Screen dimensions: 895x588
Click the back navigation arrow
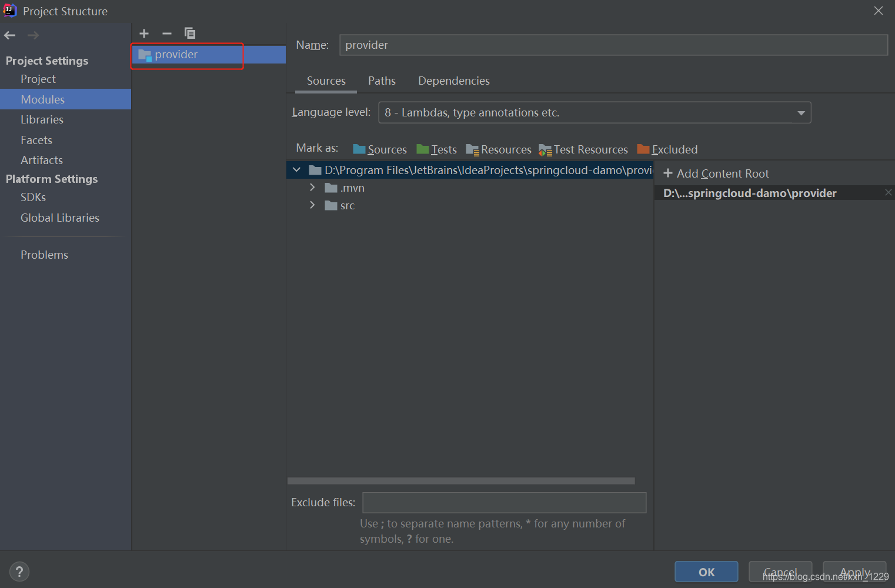(10, 35)
